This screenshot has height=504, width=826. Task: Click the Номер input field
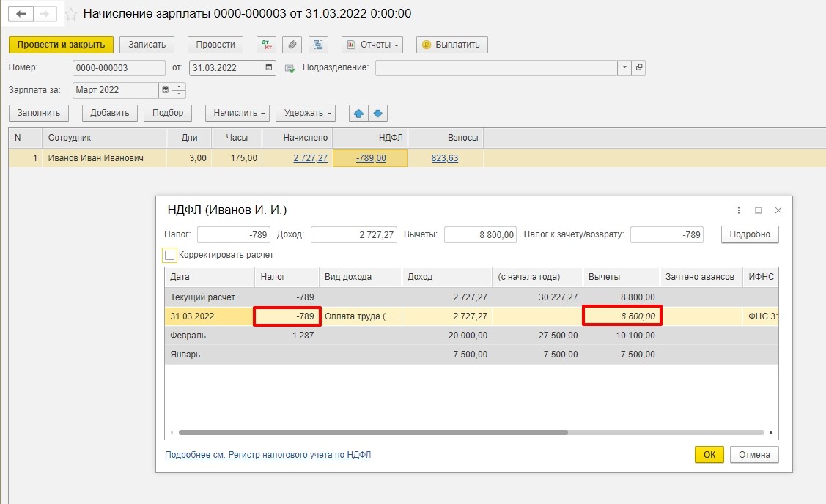[x=119, y=68]
